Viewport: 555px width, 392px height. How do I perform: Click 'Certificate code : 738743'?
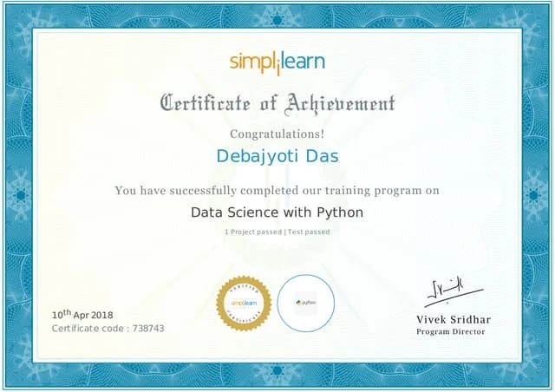point(108,329)
